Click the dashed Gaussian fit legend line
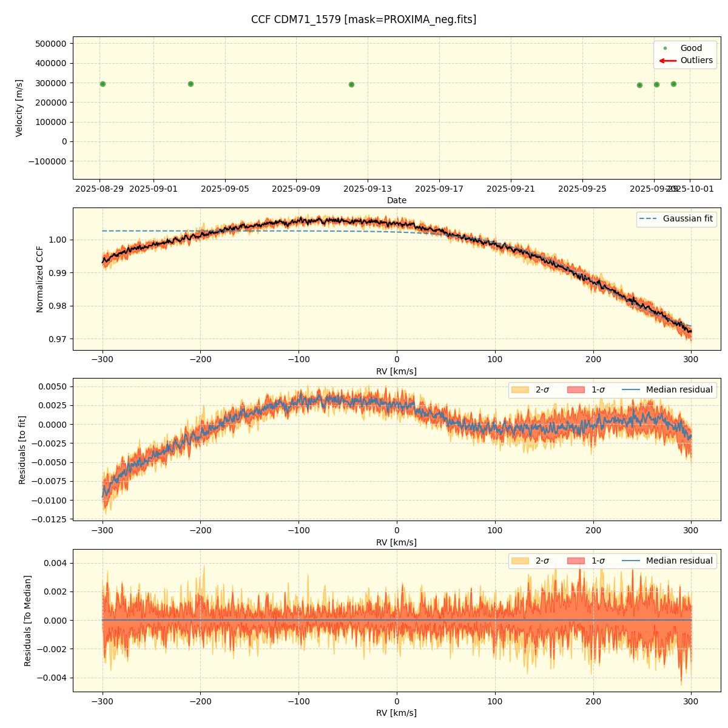The image size is (728, 728). click(647, 219)
